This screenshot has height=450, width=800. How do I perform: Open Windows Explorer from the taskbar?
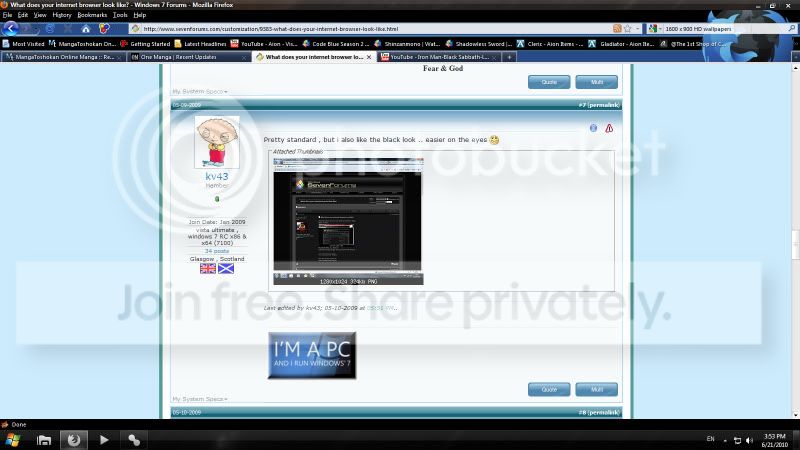click(44, 440)
